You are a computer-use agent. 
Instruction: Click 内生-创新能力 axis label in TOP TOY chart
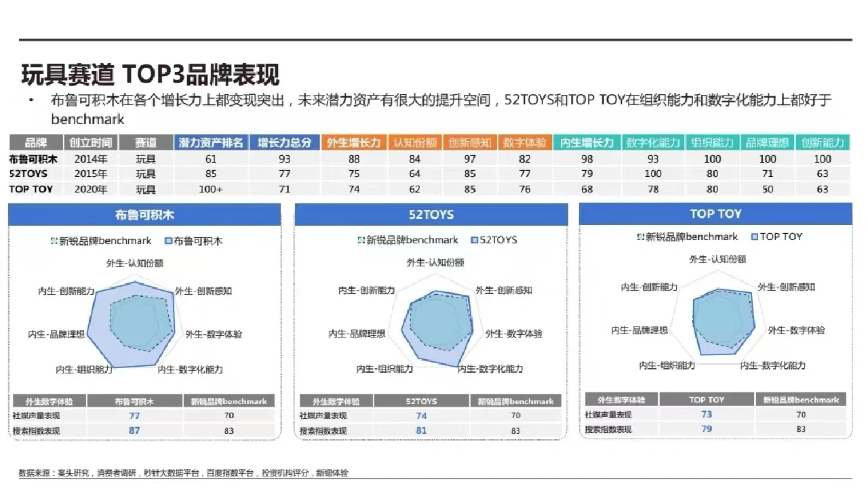pyautogui.click(x=649, y=287)
